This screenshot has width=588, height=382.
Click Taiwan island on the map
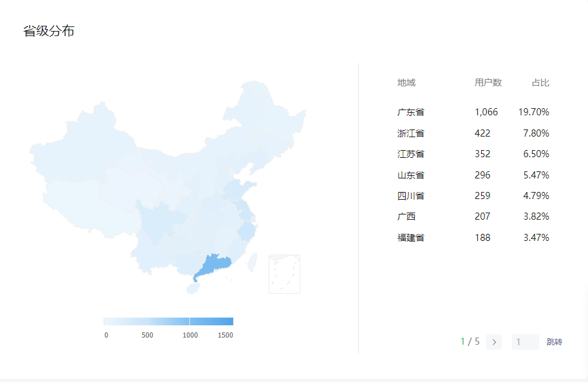click(252, 262)
